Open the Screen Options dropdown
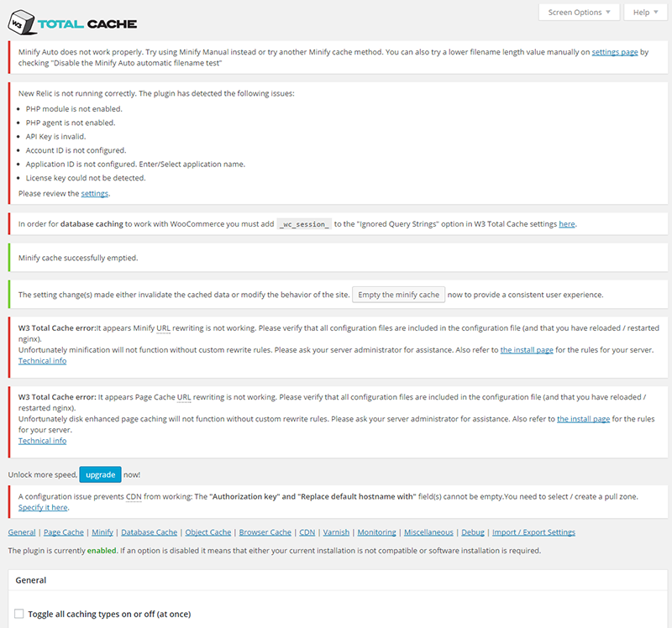This screenshot has width=672, height=628. (x=580, y=13)
